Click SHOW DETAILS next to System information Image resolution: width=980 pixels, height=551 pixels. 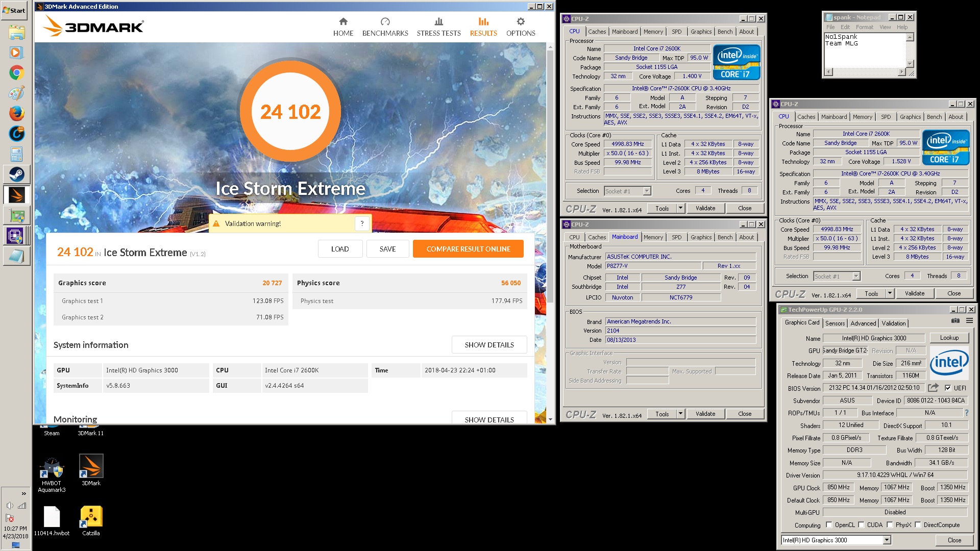pos(489,345)
